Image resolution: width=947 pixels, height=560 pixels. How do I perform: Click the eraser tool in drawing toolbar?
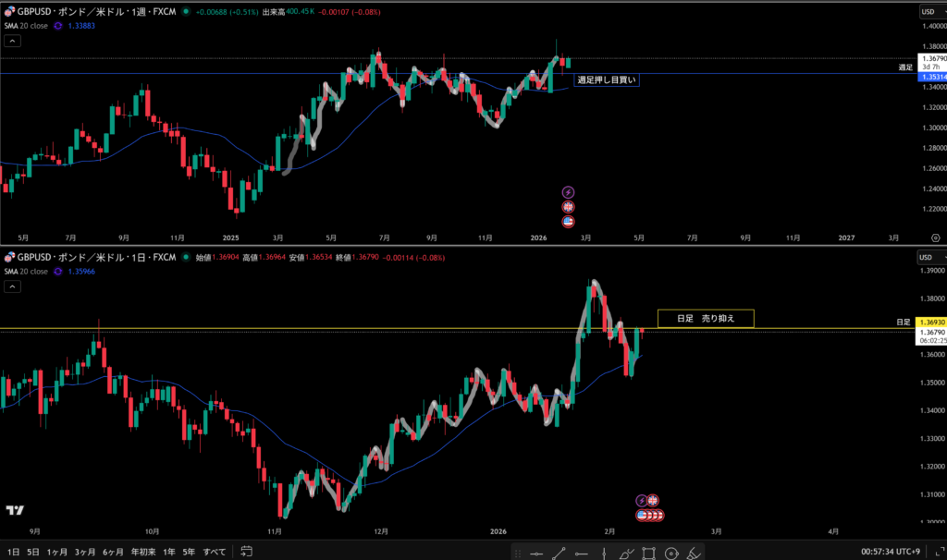click(x=695, y=553)
